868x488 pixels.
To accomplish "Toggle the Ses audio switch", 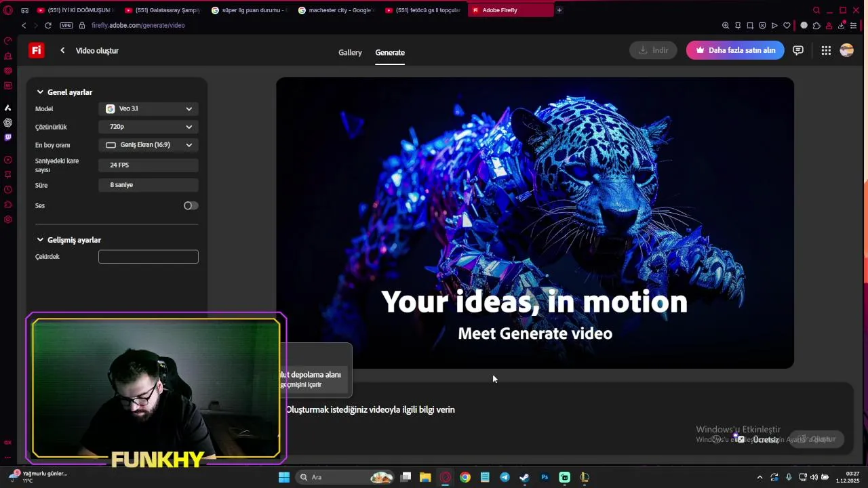I will tap(191, 205).
